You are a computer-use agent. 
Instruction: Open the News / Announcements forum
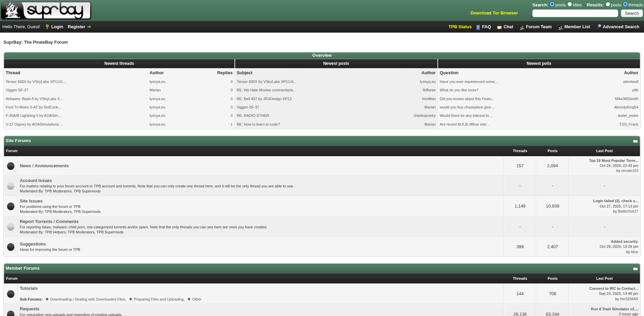[44, 166]
